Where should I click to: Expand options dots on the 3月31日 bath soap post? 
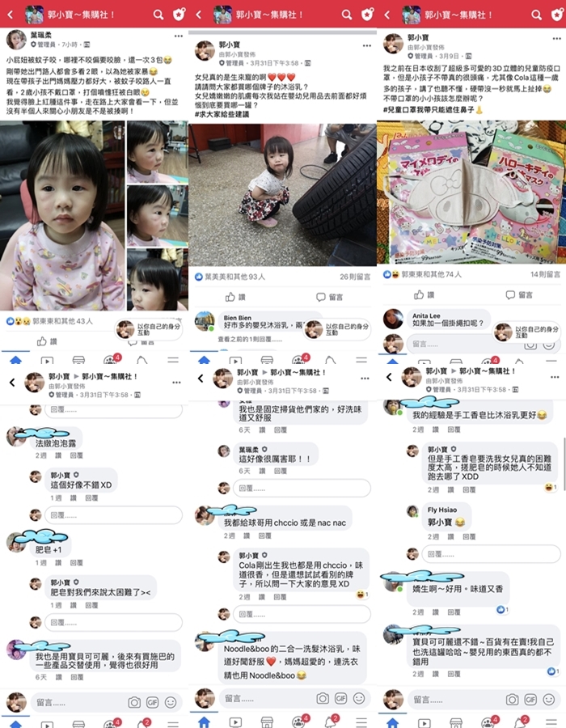[367, 46]
